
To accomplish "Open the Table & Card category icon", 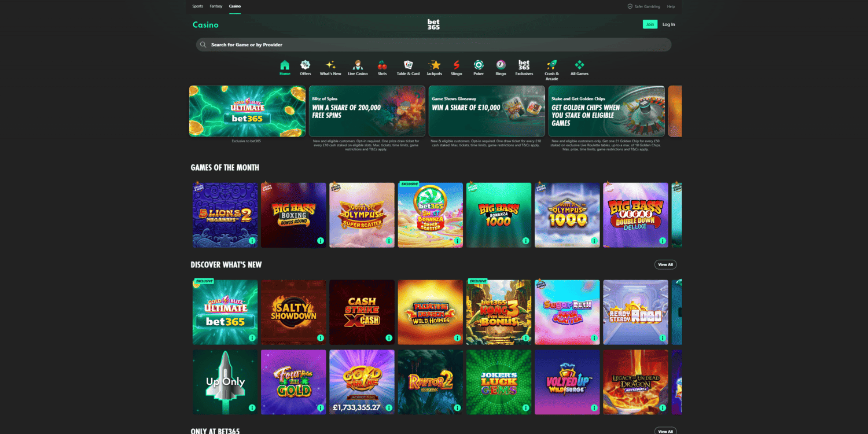I will point(407,65).
